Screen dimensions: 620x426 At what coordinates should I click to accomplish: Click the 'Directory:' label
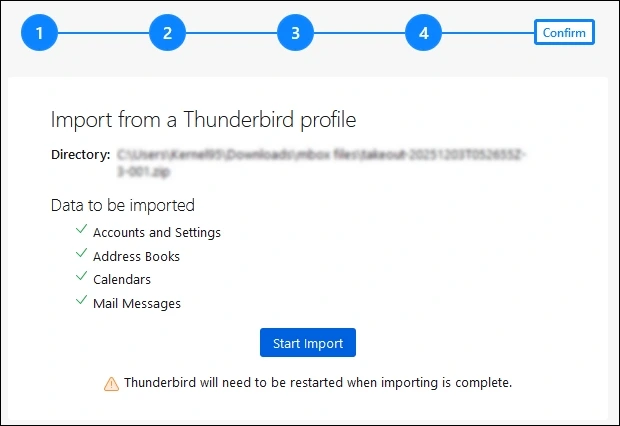click(x=81, y=154)
